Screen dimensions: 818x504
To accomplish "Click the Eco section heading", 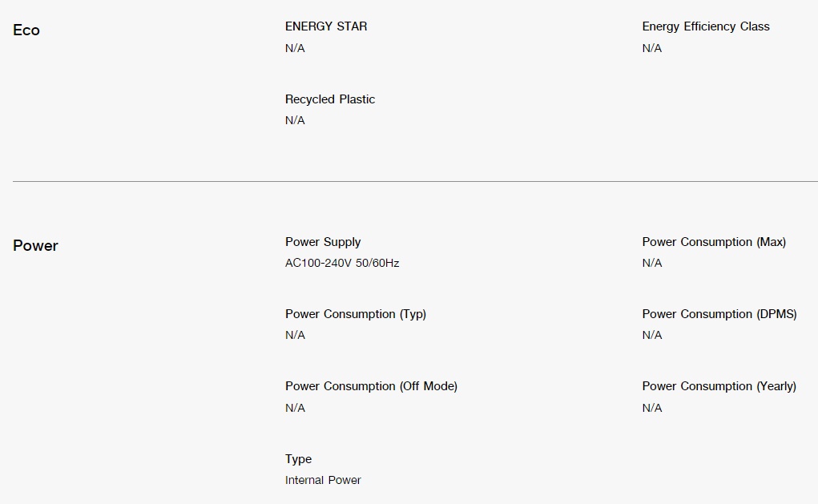I will click(x=26, y=30).
